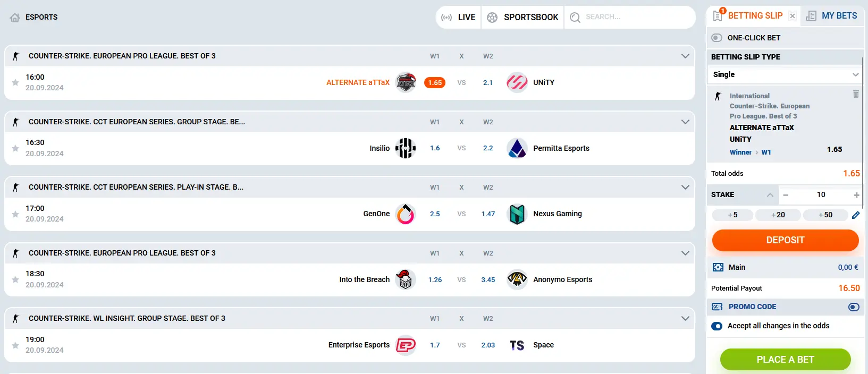Click PLACE A BET
This screenshot has height=374, width=868.
(x=785, y=359)
